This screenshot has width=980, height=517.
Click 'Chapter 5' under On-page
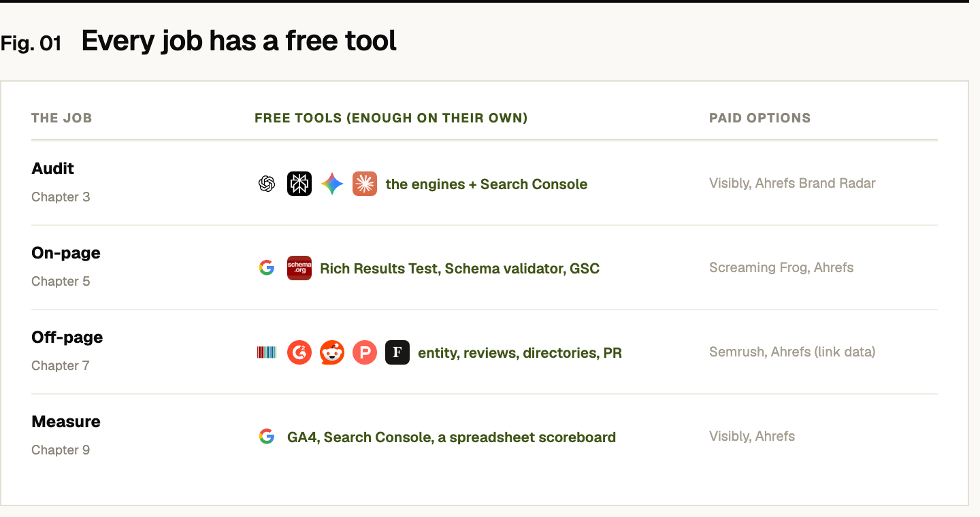[61, 282]
